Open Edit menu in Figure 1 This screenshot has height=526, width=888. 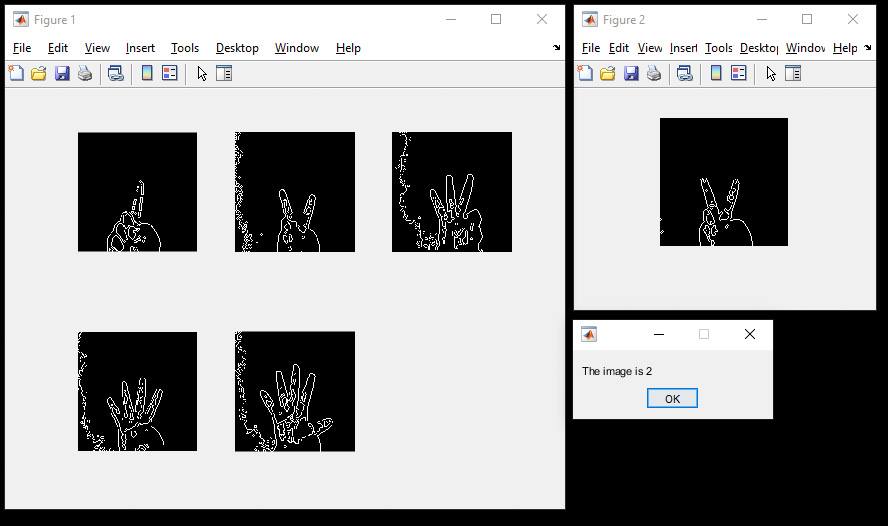58,48
